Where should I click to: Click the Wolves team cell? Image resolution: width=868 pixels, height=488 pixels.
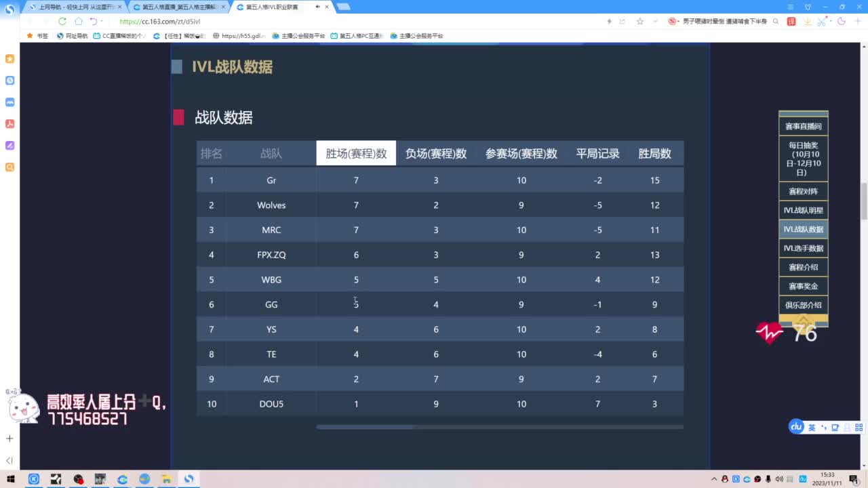coord(271,205)
